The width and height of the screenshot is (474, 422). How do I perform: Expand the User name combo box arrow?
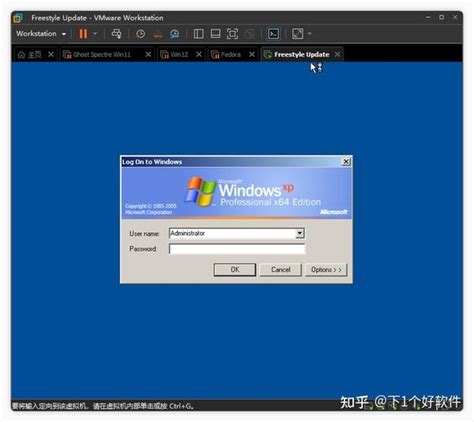point(300,233)
